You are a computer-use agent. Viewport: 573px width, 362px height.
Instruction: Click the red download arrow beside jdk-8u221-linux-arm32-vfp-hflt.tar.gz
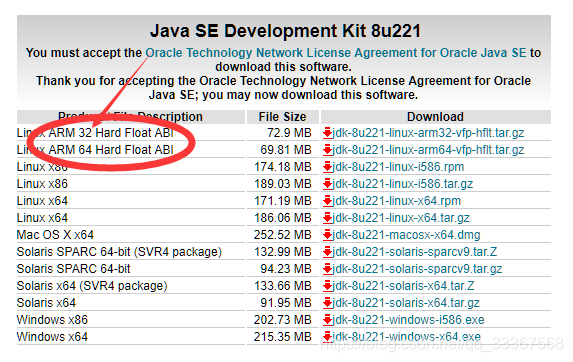pyautogui.click(x=327, y=133)
